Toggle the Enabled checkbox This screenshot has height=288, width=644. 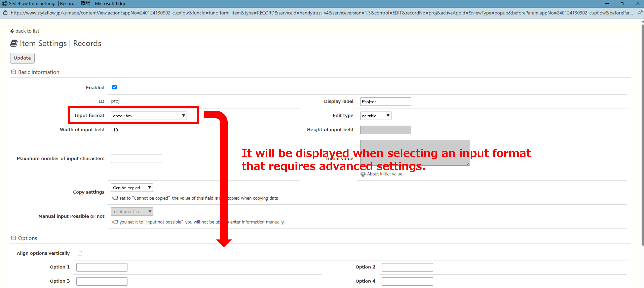click(x=114, y=87)
